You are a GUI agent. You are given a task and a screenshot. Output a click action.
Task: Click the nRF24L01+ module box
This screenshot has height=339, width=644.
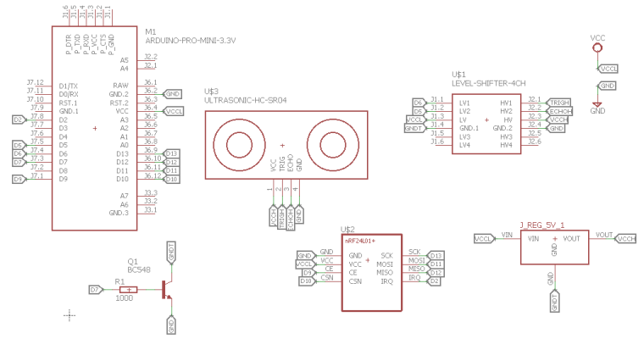tap(372, 272)
